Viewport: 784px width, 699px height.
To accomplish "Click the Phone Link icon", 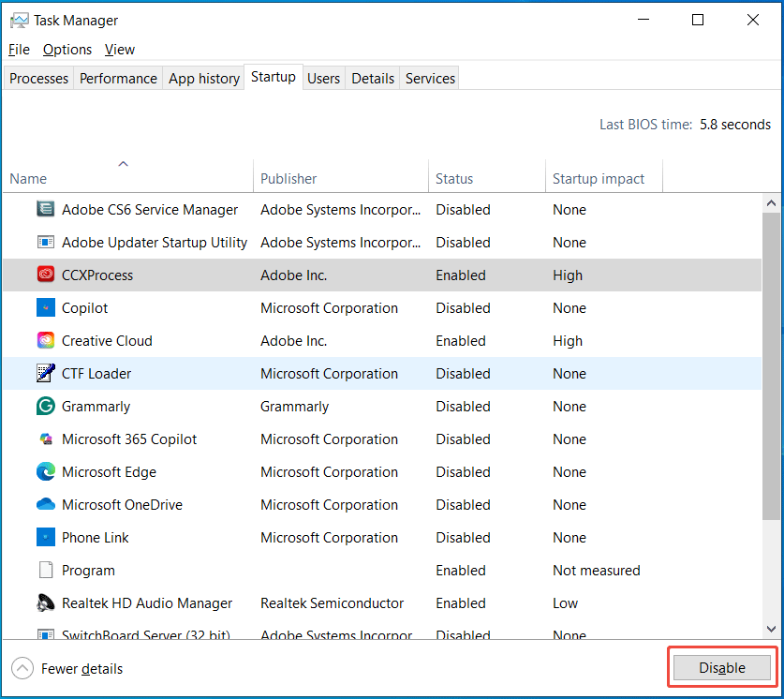I will [46, 537].
